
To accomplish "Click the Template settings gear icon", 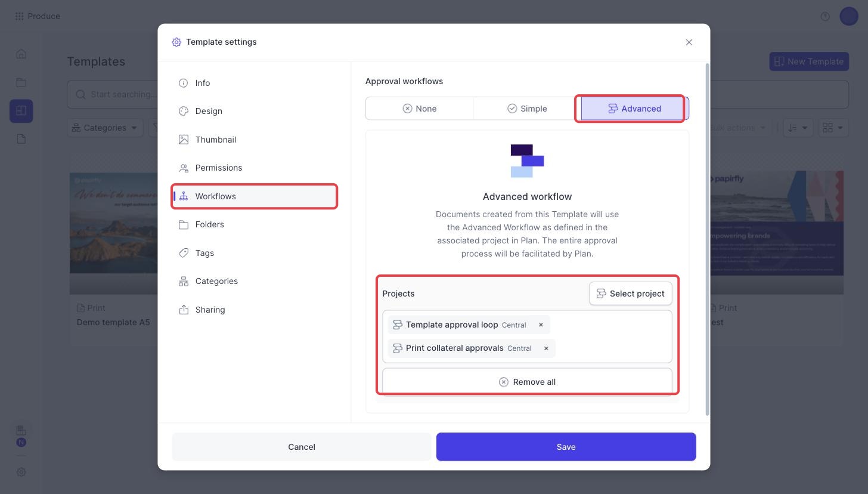I will point(176,42).
